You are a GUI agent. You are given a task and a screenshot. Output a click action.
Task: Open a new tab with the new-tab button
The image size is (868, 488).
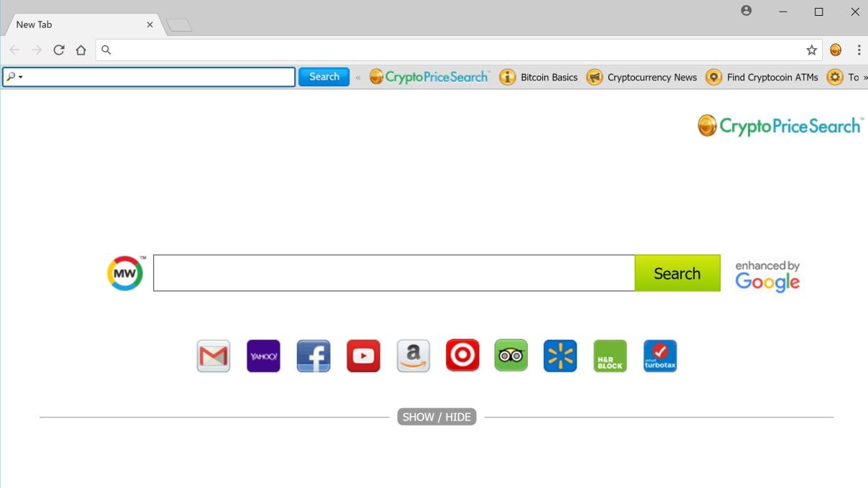point(179,26)
